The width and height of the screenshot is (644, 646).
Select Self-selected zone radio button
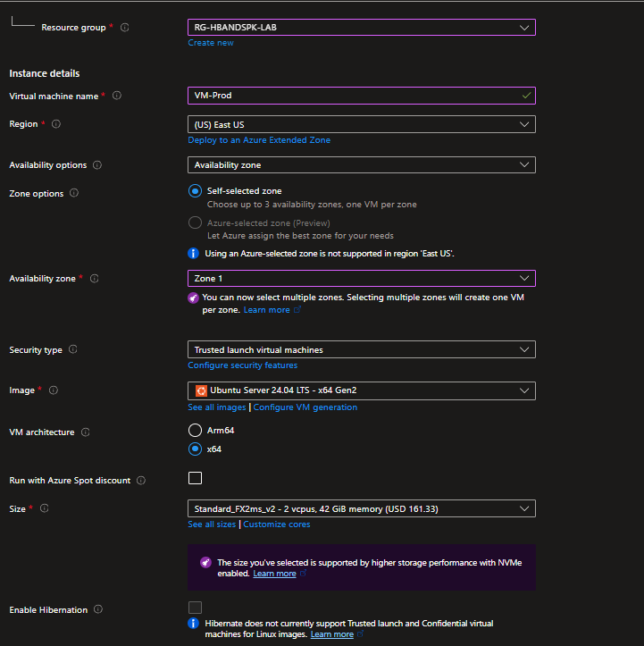click(x=196, y=190)
